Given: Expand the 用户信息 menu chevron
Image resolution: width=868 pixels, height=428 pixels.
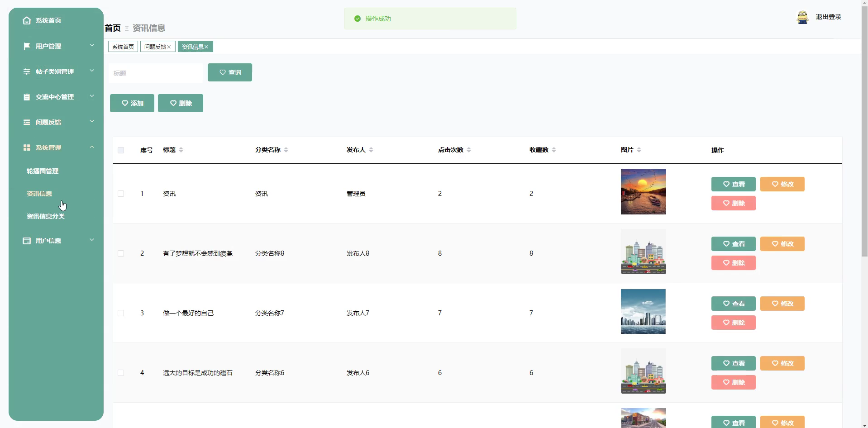Looking at the screenshot, I should tap(92, 240).
